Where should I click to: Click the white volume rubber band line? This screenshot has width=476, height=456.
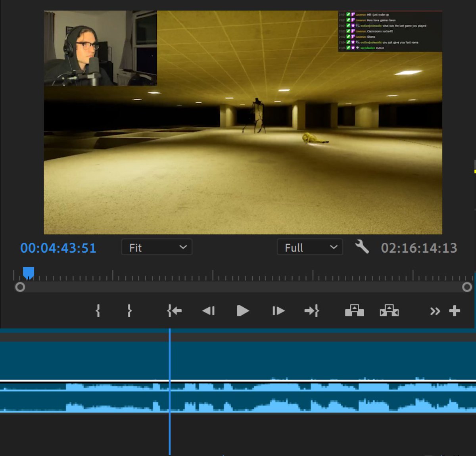(x=238, y=381)
